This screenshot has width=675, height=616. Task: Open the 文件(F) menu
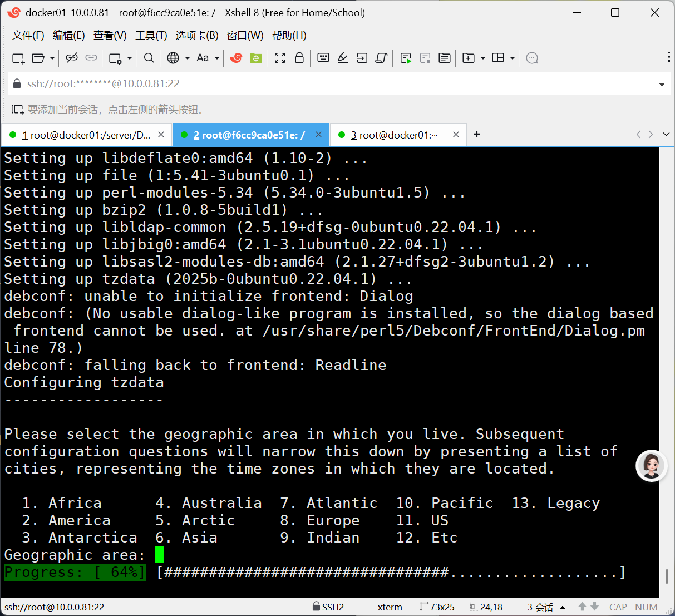coord(28,36)
